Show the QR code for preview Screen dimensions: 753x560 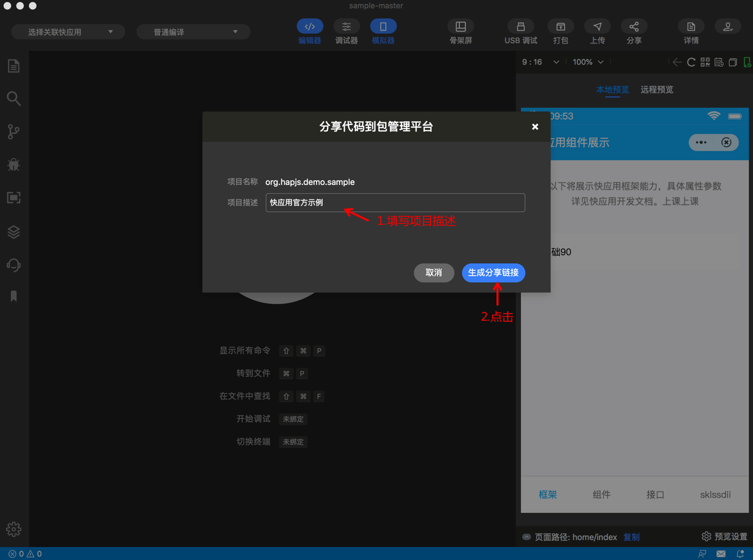pos(705,62)
